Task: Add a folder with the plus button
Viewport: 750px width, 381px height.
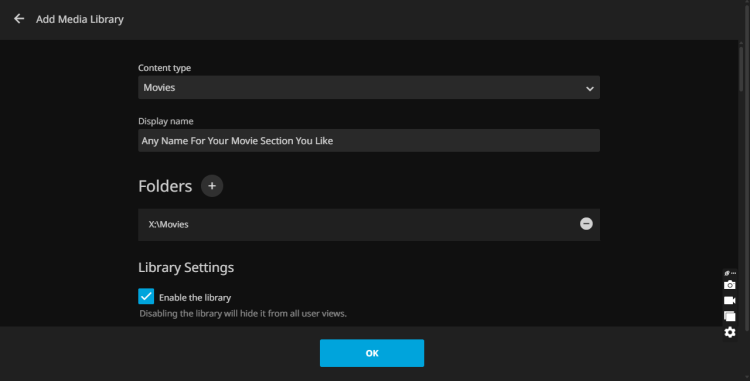Action: [x=212, y=185]
